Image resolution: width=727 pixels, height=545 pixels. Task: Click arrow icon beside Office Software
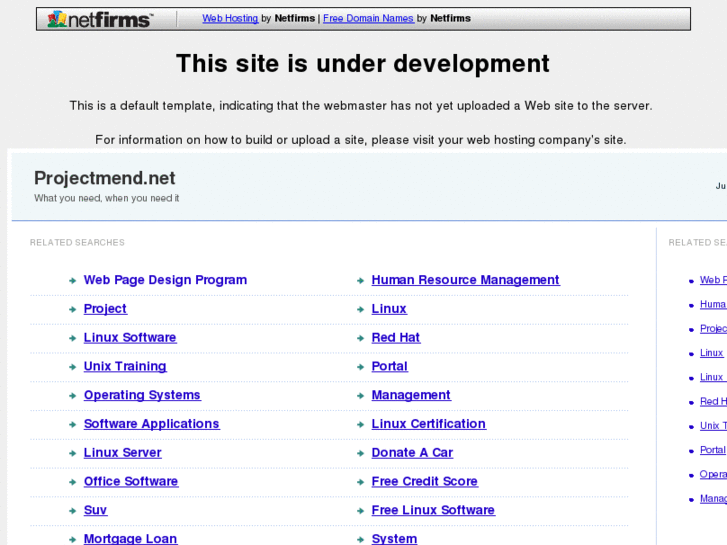tap(72, 482)
